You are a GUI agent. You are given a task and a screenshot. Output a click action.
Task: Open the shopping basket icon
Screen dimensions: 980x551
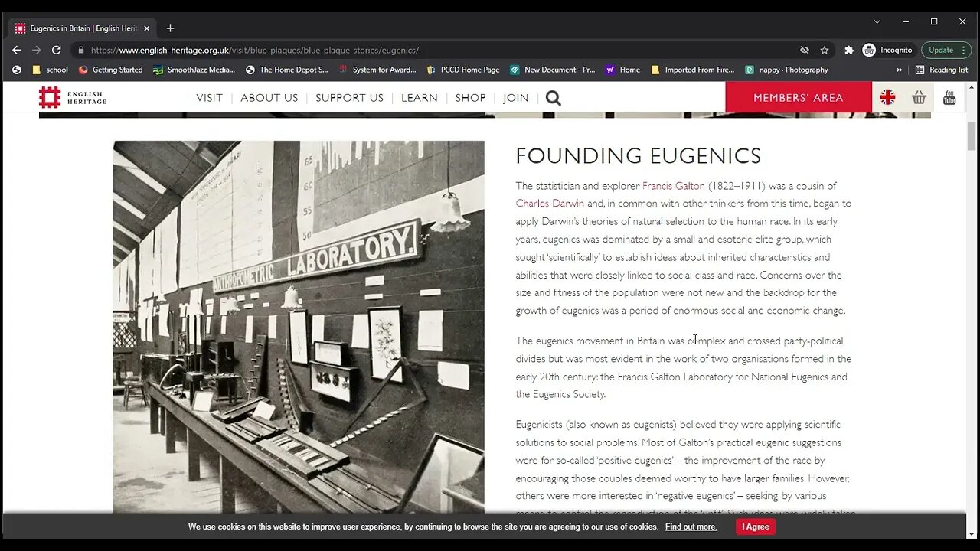[919, 97]
